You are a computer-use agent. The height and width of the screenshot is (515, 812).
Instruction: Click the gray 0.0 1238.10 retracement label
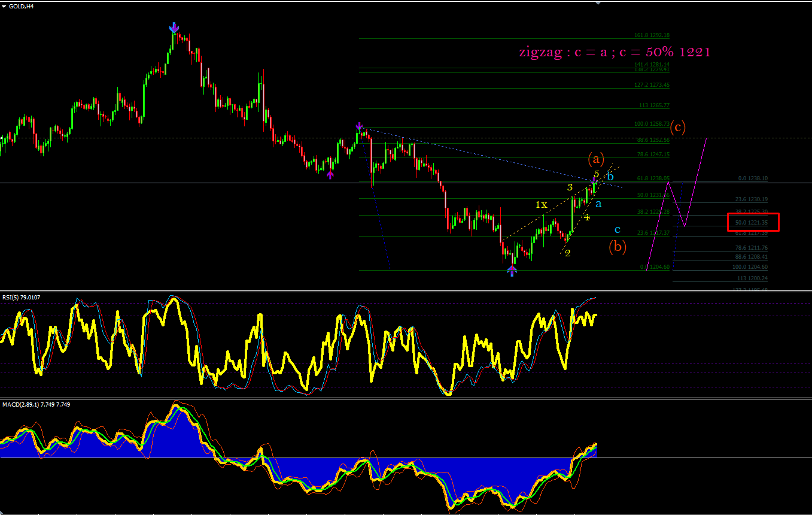[752, 178]
